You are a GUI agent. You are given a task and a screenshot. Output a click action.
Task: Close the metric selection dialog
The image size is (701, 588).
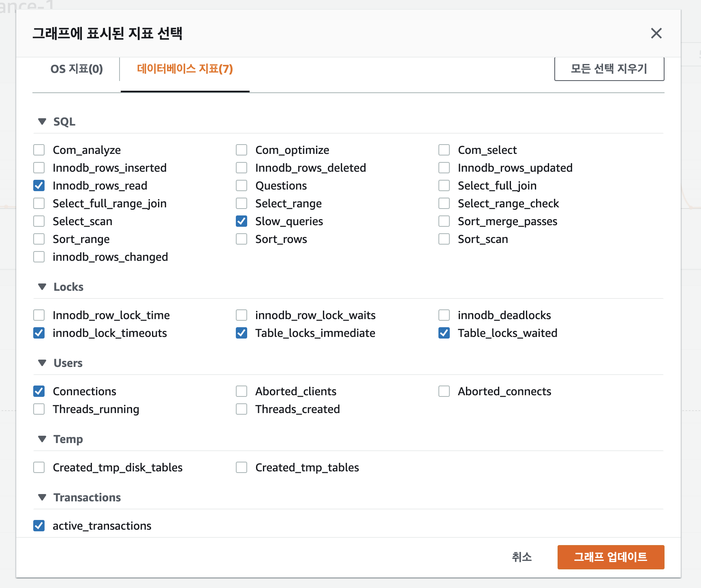tap(656, 33)
